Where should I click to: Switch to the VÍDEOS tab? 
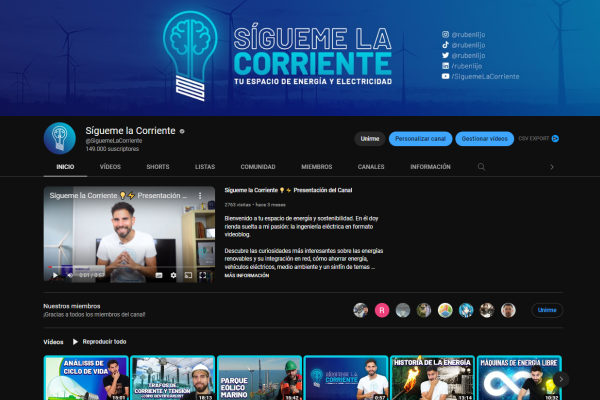click(x=110, y=167)
